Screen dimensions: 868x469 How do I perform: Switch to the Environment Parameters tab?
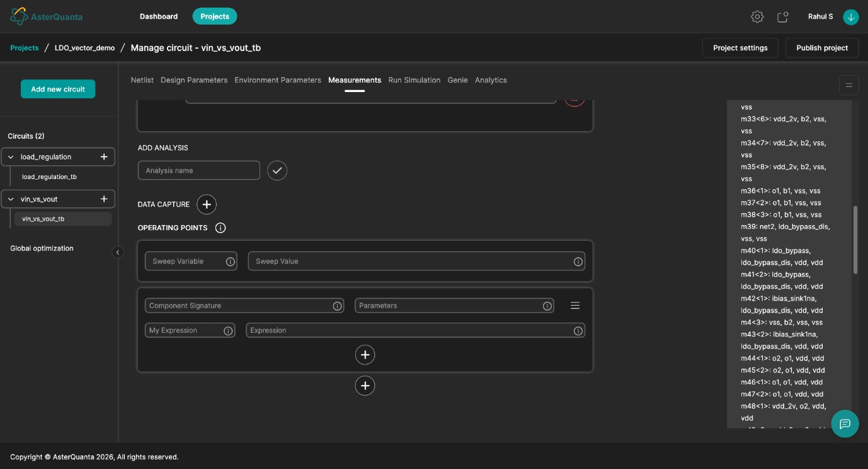[x=278, y=80]
